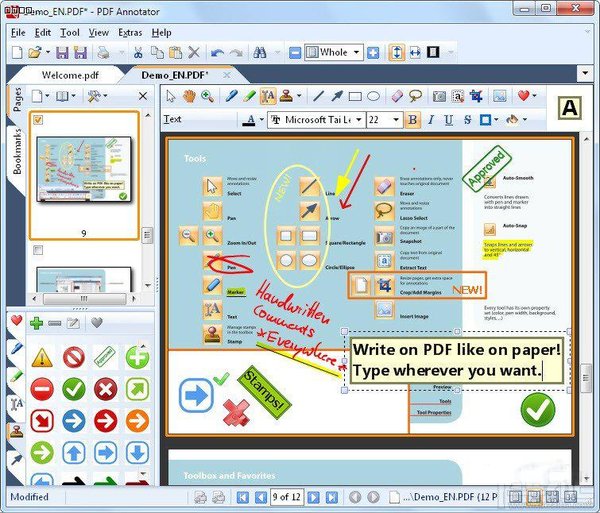The image size is (600, 513).
Task: Select the Text tool in annotation toolbar
Action: (268, 96)
